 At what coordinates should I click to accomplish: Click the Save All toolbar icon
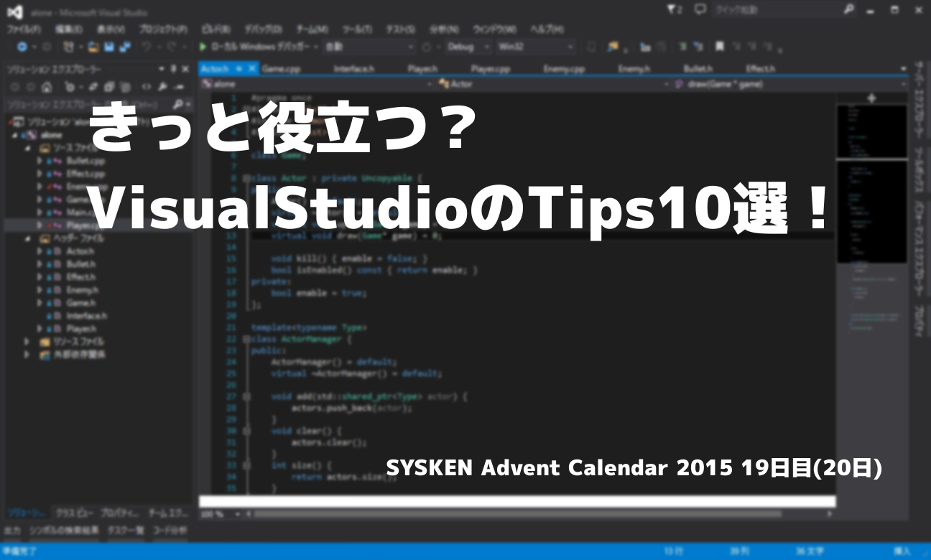pos(124,47)
